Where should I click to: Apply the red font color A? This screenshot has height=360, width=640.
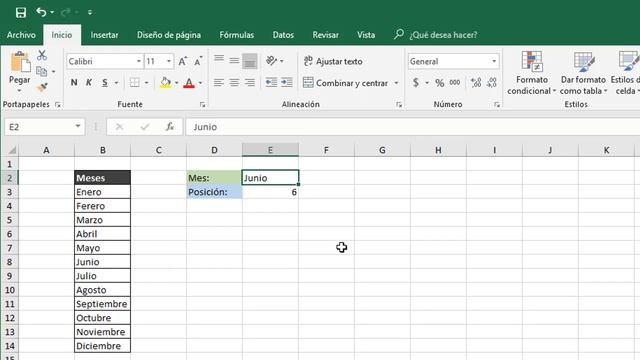coord(189,83)
